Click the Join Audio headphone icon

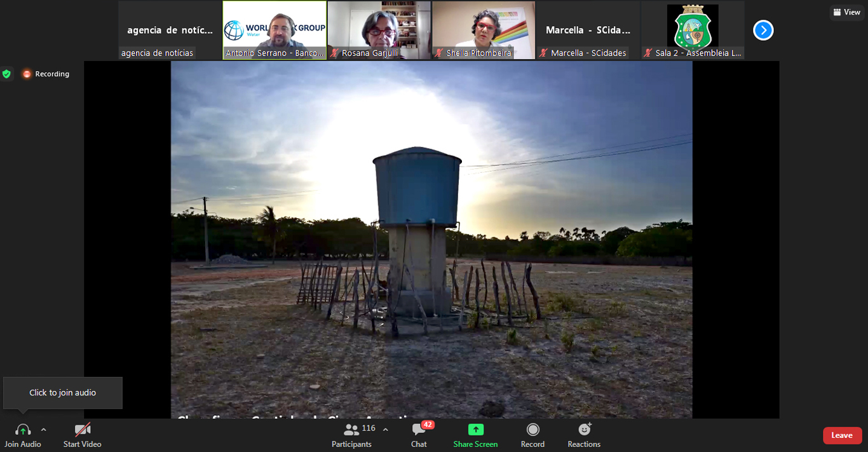[23, 430]
